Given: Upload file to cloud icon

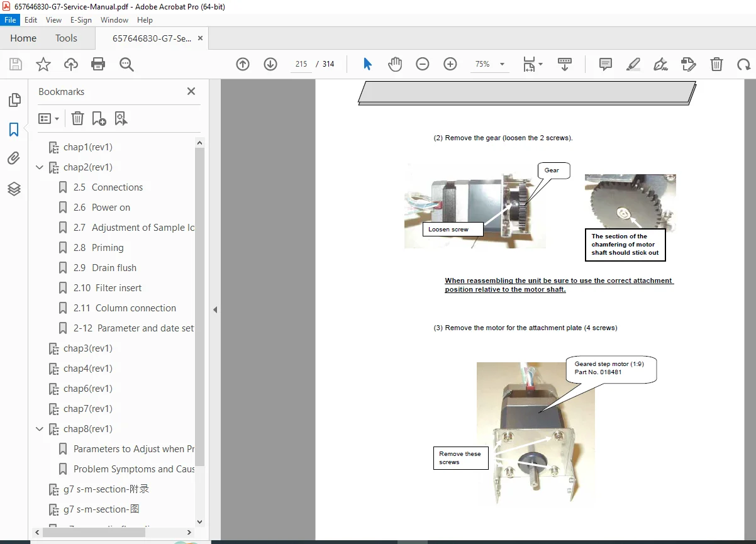Looking at the screenshot, I should (71, 64).
